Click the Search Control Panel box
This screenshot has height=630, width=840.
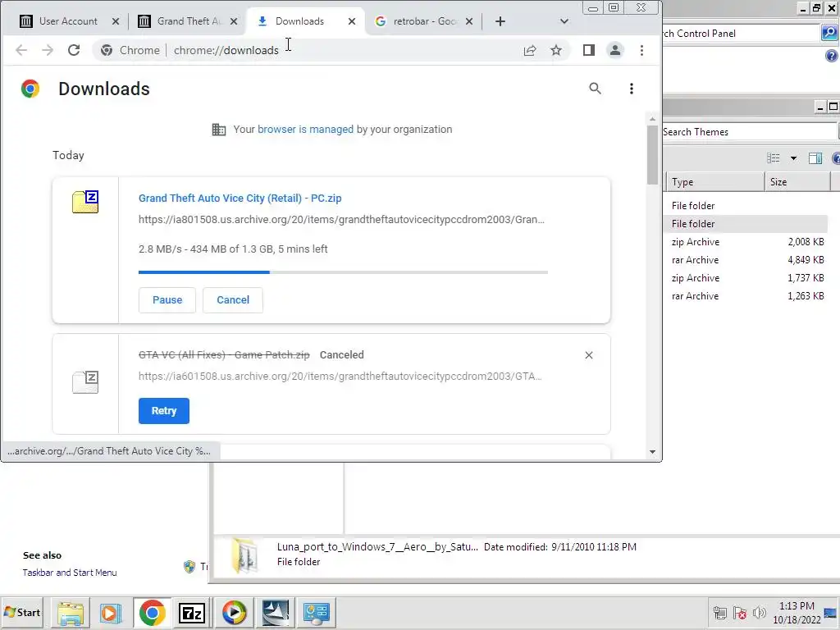(741, 33)
